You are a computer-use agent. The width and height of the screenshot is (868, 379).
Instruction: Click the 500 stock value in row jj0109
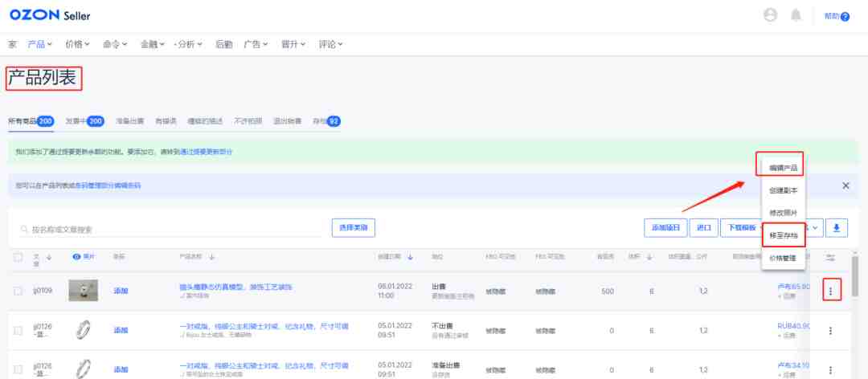pyautogui.click(x=607, y=291)
